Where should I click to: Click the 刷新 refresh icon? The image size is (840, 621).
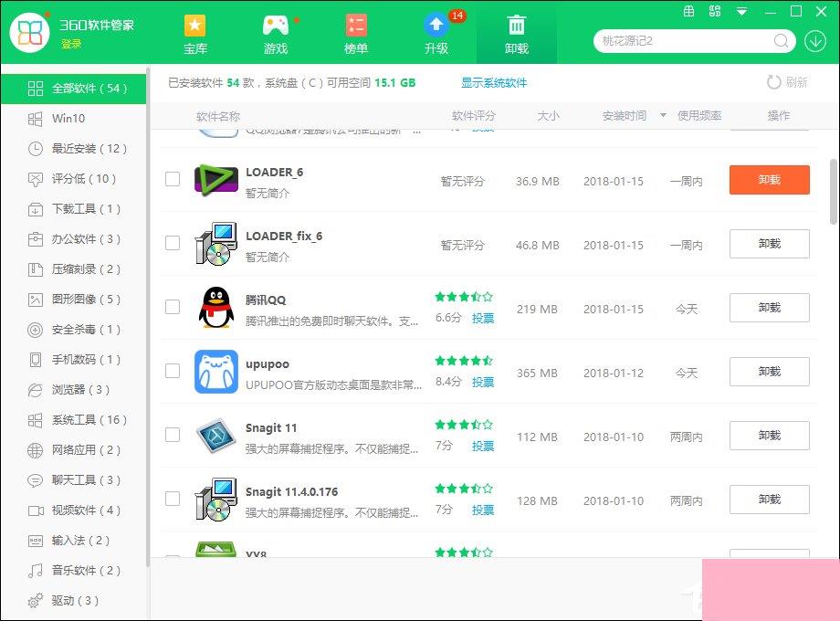773,82
